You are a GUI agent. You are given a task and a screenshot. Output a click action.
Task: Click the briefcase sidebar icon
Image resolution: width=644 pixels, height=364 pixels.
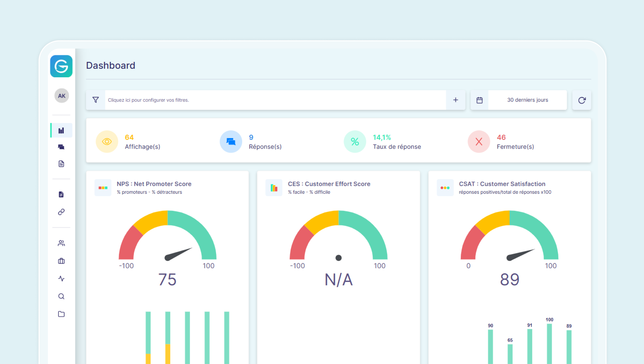pos(61,261)
